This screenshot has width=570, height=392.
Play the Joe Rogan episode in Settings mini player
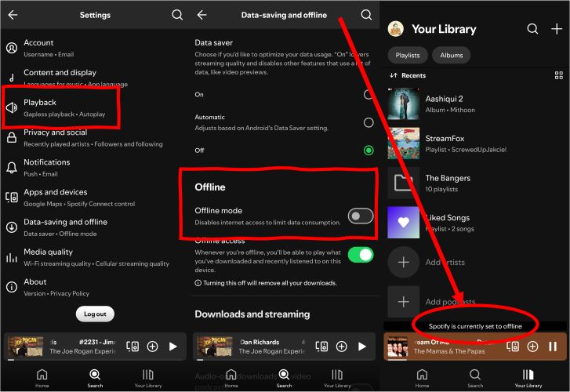(172, 346)
